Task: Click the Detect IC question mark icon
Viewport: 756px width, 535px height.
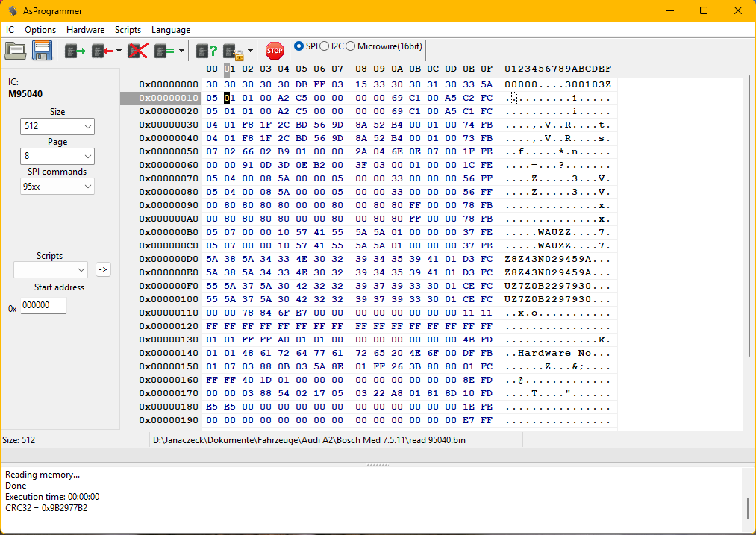Action: pyautogui.click(x=206, y=51)
